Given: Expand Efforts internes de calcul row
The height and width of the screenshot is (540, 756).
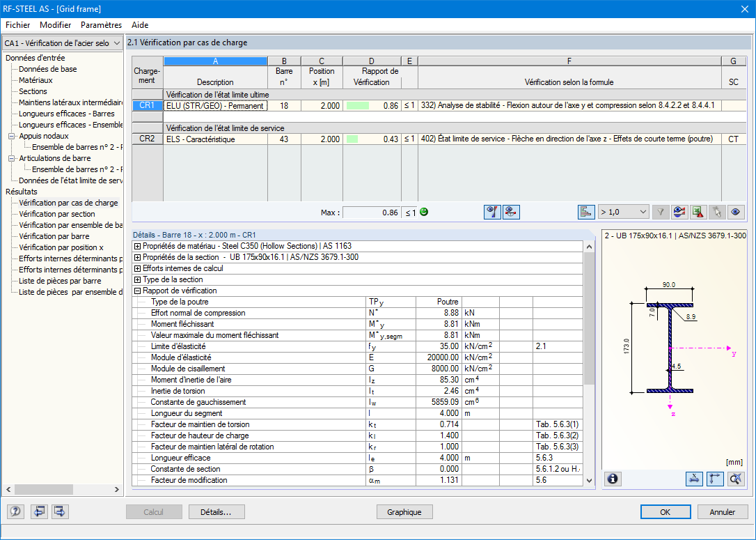Looking at the screenshot, I should click(x=137, y=268).
